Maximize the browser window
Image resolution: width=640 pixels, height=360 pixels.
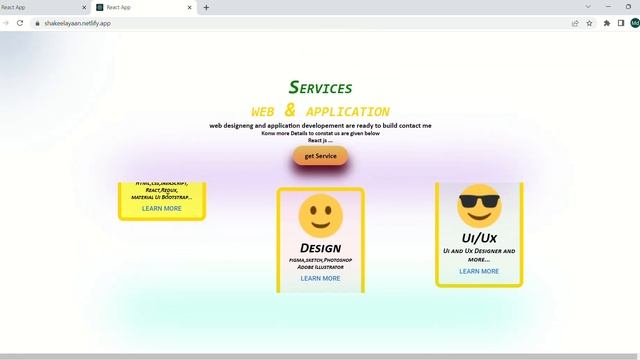click(x=628, y=7)
